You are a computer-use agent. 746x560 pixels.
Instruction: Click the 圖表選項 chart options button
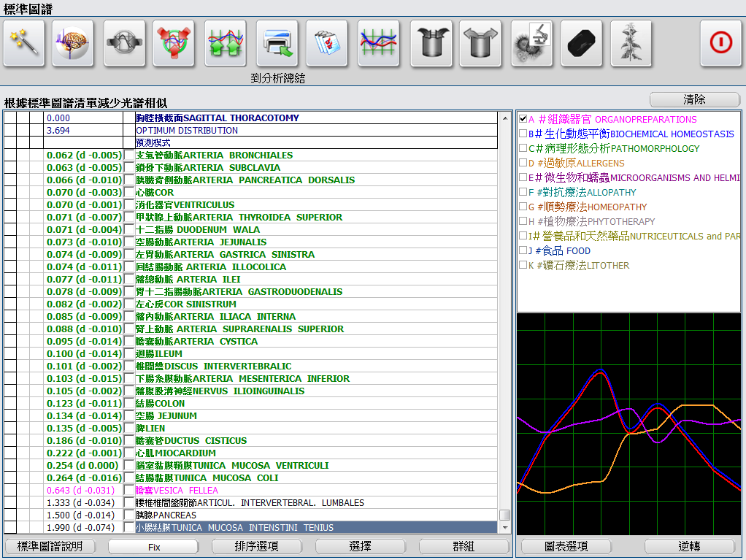click(567, 546)
